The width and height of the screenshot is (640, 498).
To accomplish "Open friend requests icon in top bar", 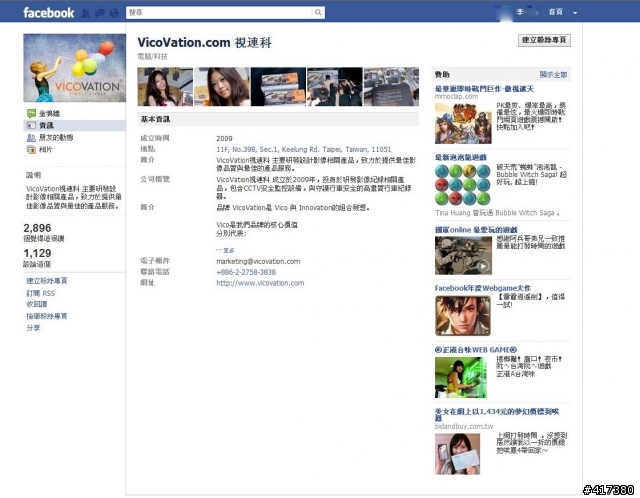I will pos(86,13).
